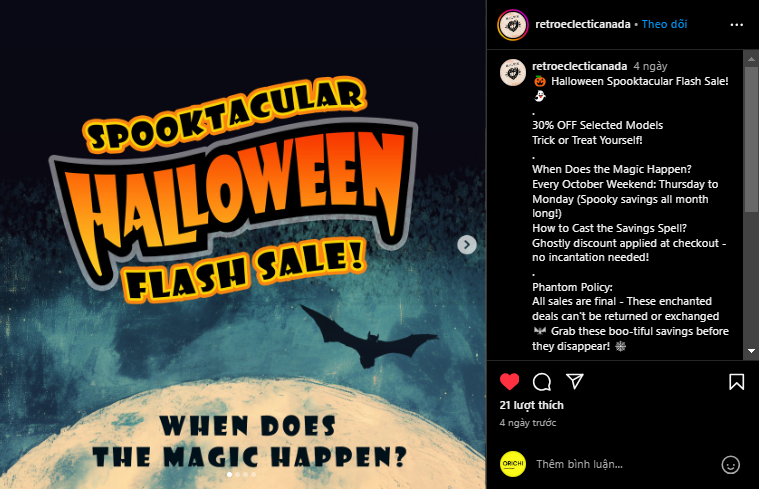This screenshot has width=759, height=489.
Task: Open retroeclecticanada profile from the header username
Action: point(582,24)
